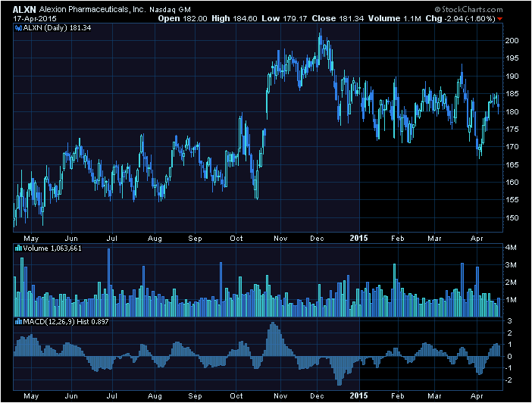Screen dimensions: 532x403
Task: Click the 2015 label under the MACD panel
Action: (358, 396)
